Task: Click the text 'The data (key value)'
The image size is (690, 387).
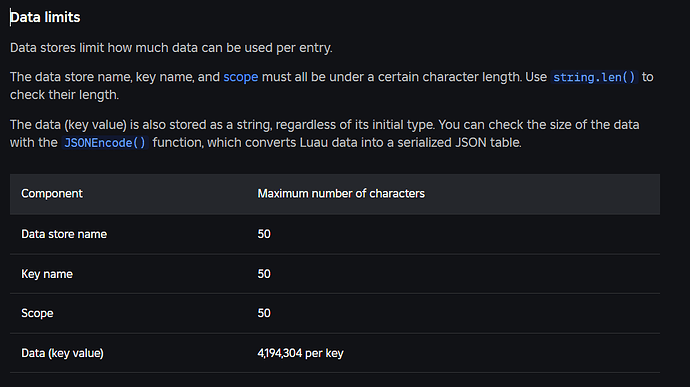Action: pyautogui.click(x=68, y=125)
